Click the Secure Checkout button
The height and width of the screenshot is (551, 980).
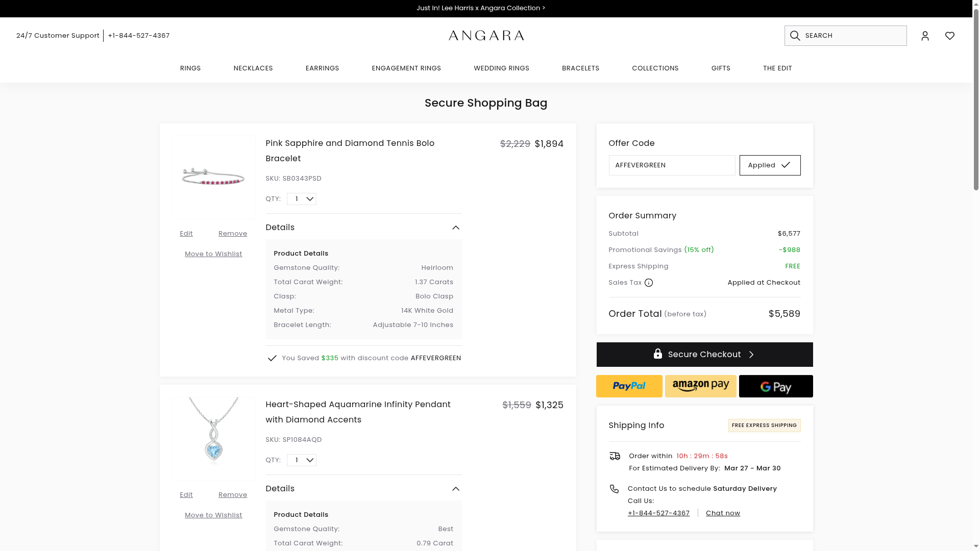point(704,355)
